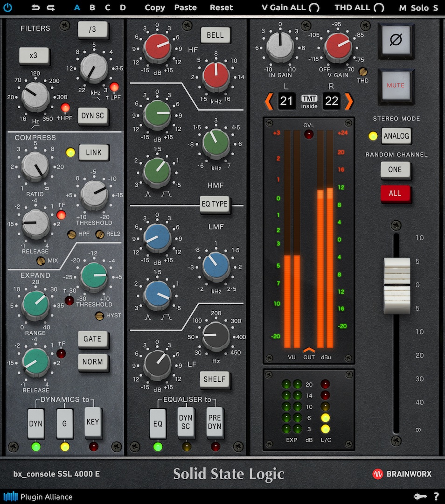The height and width of the screenshot is (504, 445).
Task: Click the black LF frequency knob
Action: click(x=216, y=336)
